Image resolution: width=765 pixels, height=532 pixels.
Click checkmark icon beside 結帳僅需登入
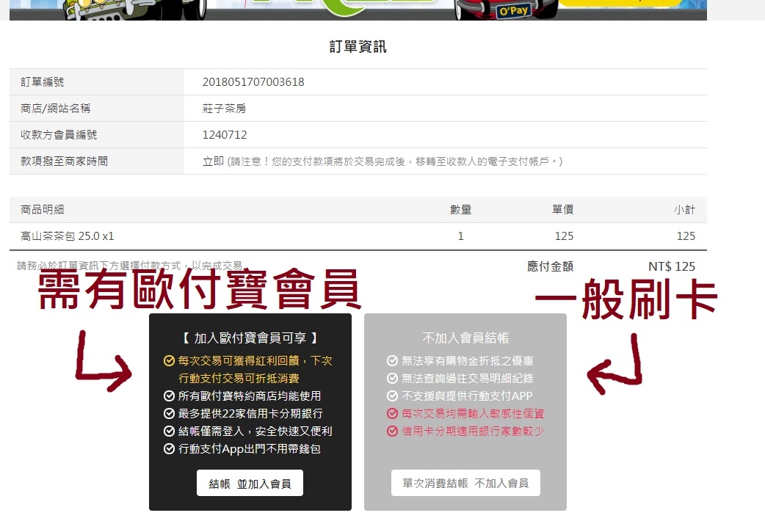[x=169, y=431]
